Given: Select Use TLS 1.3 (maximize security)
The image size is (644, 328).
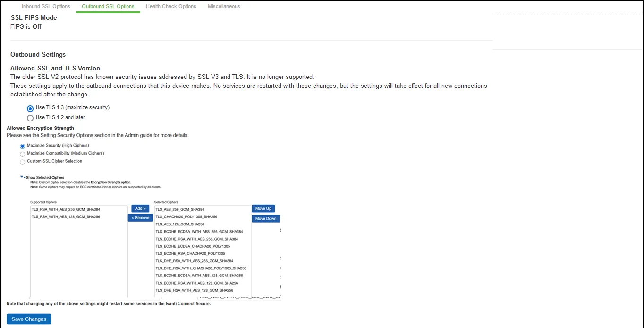Looking at the screenshot, I should (x=30, y=108).
